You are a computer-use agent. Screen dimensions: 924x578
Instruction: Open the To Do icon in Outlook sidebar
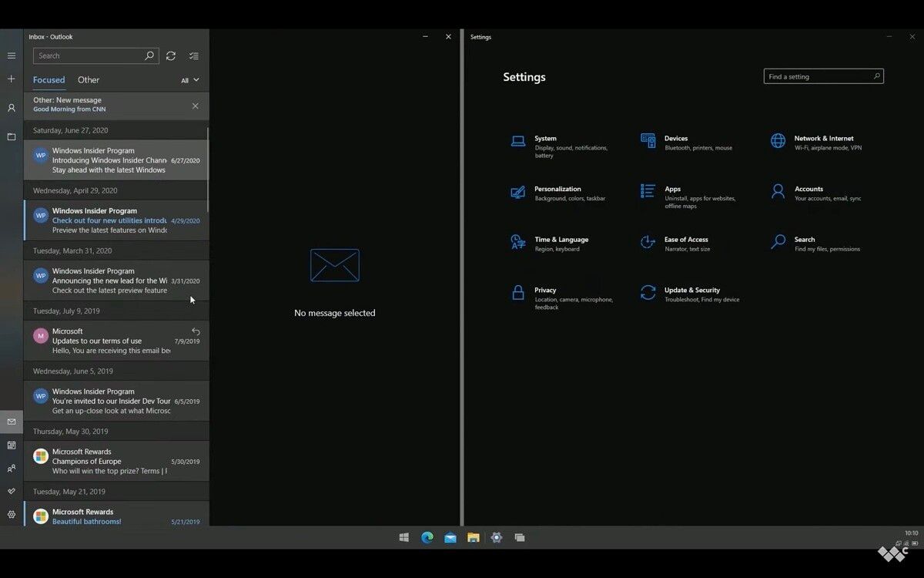pos(11,491)
